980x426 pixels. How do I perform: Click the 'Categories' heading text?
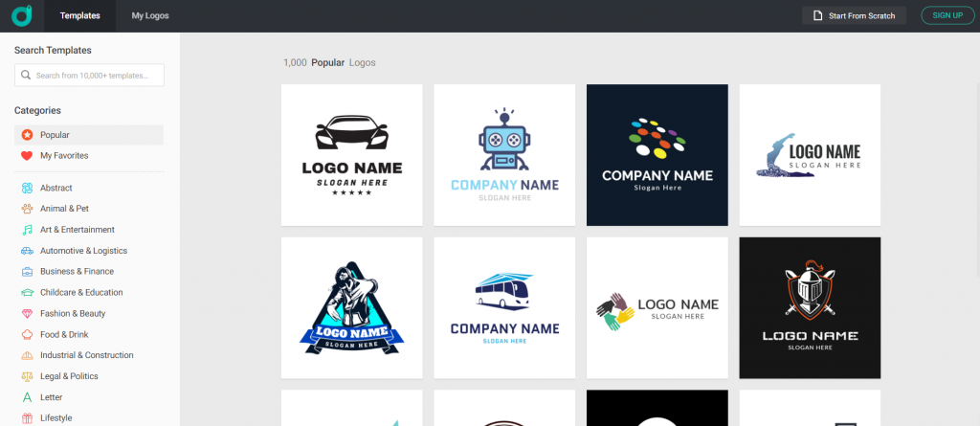point(37,111)
